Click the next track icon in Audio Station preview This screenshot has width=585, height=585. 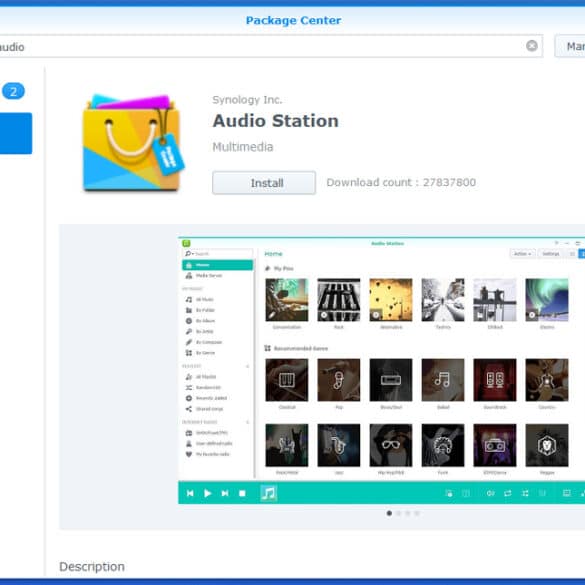tap(225, 493)
